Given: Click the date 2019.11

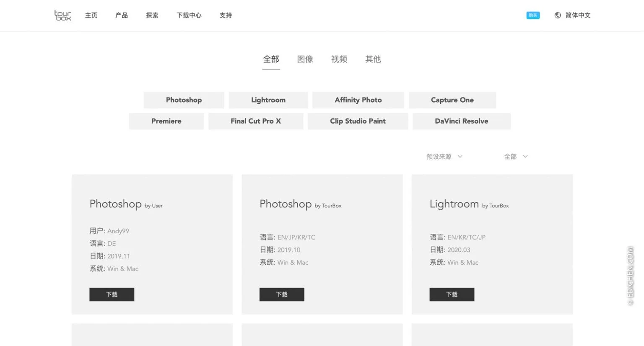Looking at the screenshot, I should pos(119,256).
